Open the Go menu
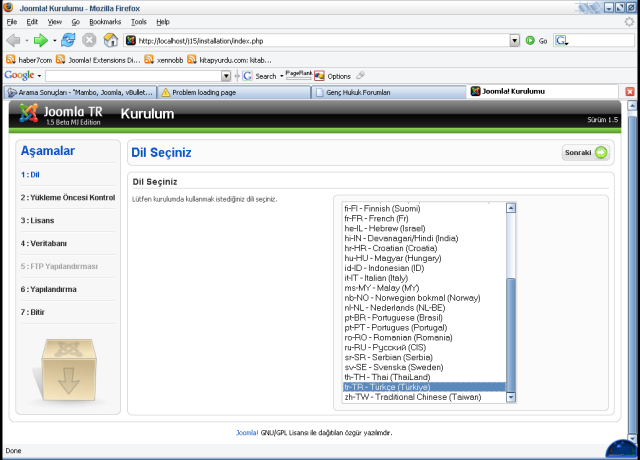Screen dimensions: 640x460 click(76, 22)
